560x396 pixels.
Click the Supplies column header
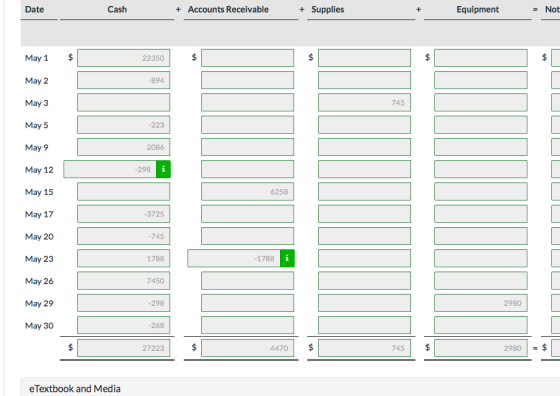(x=328, y=10)
